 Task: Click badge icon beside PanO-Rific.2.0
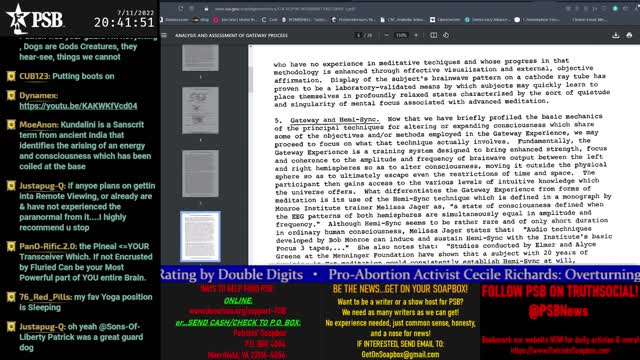tap(11, 247)
